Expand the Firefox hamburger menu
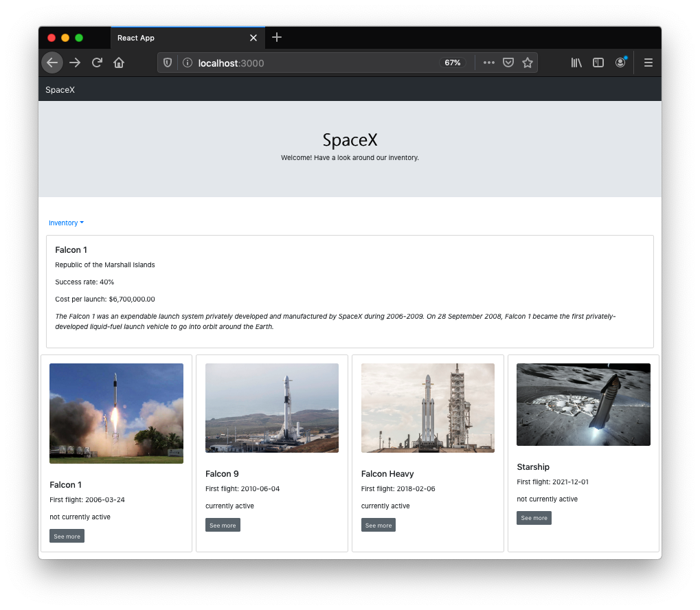This screenshot has height=610, width=700. 648,63
